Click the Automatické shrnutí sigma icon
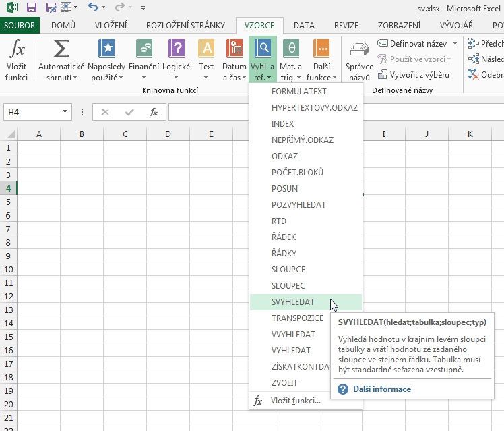Viewport: 504px width, 431px height. point(61,49)
